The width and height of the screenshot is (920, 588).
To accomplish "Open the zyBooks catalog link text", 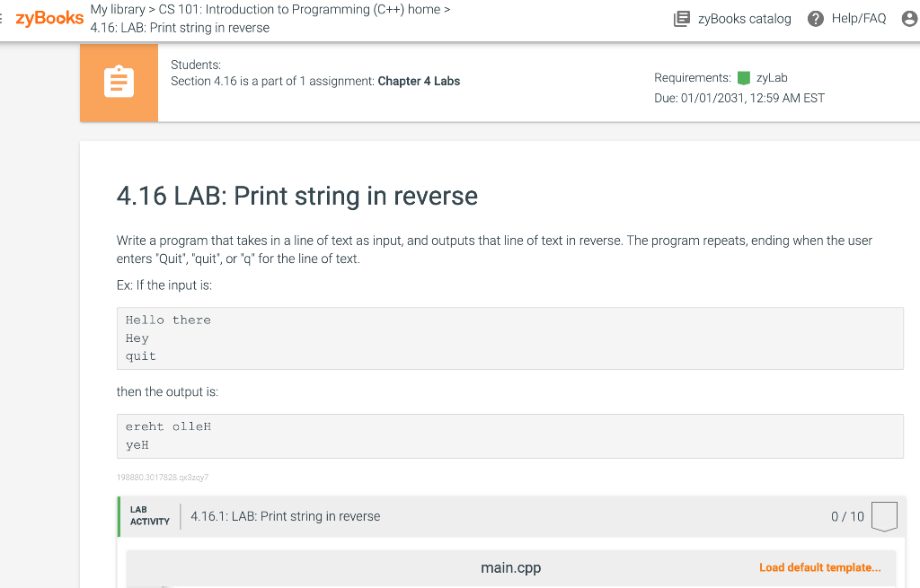I will click(745, 19).
